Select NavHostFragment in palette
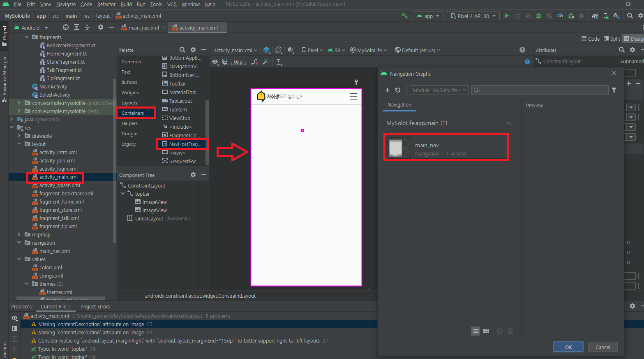644x359 pixels. point(182,144)
